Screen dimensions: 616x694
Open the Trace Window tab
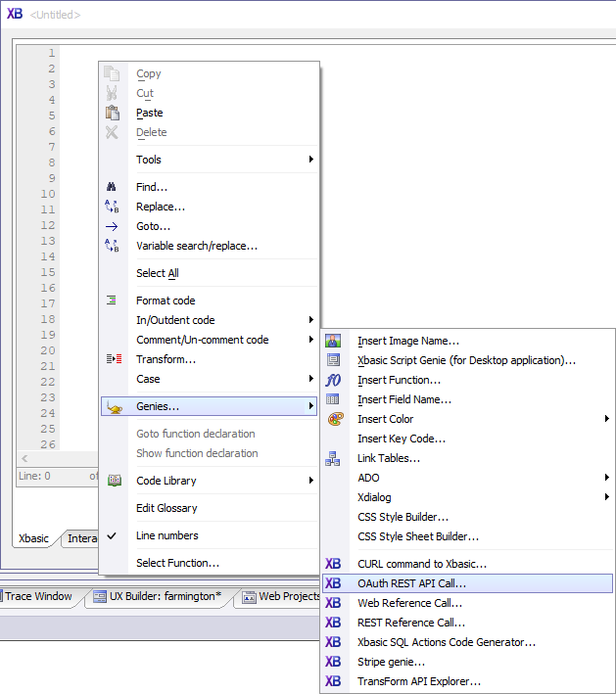tap(38, 596)
